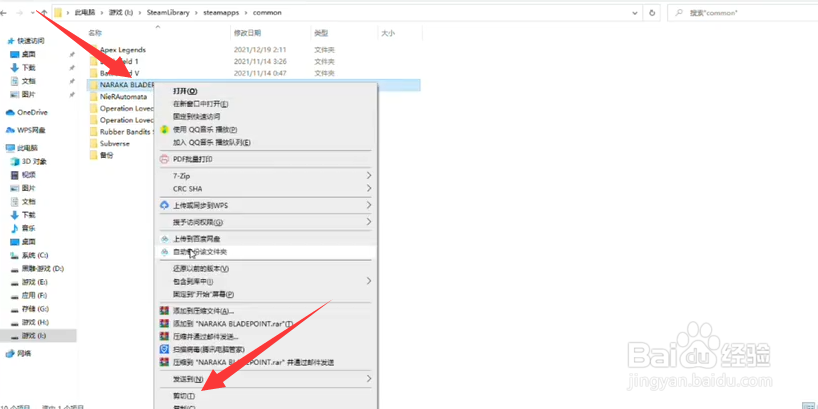818x409 pixels.
Task: Sort by the 修改日期 column header
Action: [x=248, y=33]
